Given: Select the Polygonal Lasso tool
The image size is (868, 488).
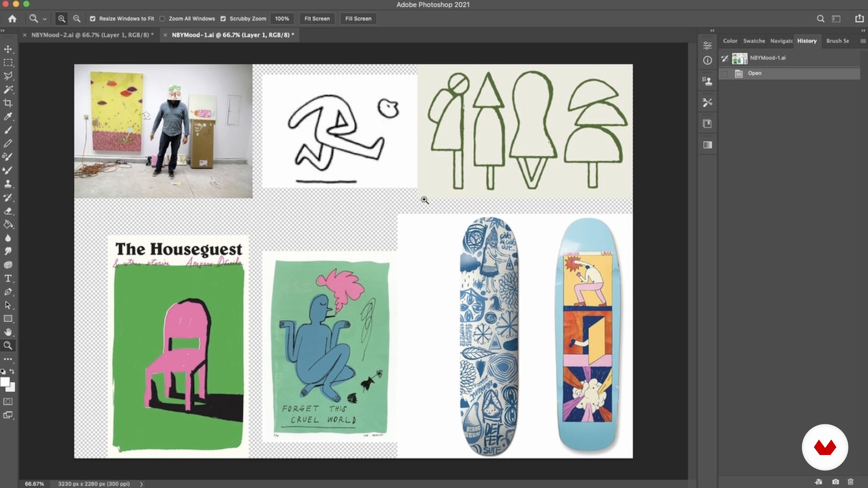Looking at the screenshot, I should [x=8, y=76].
